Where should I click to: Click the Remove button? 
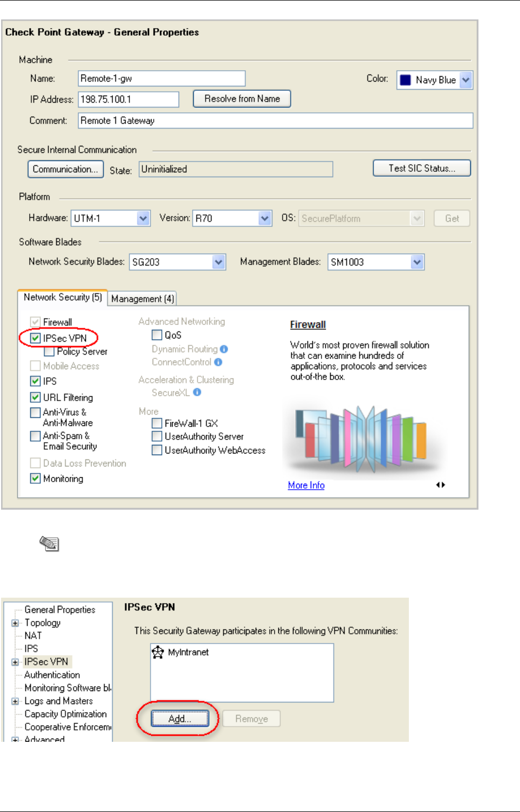pos(251,719)
